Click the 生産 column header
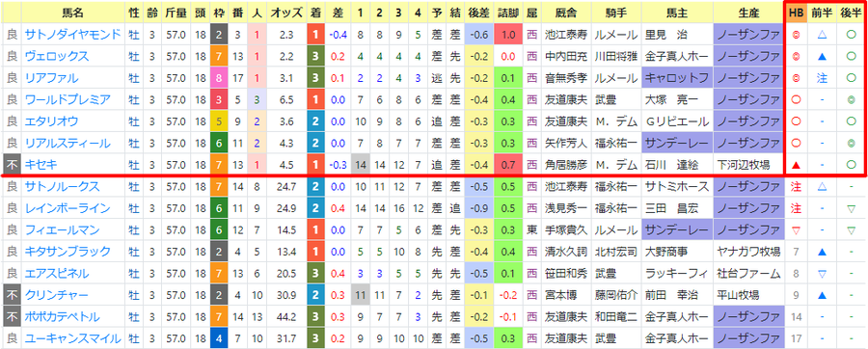This screenshot has width=868, height=349. coord(748,13)
